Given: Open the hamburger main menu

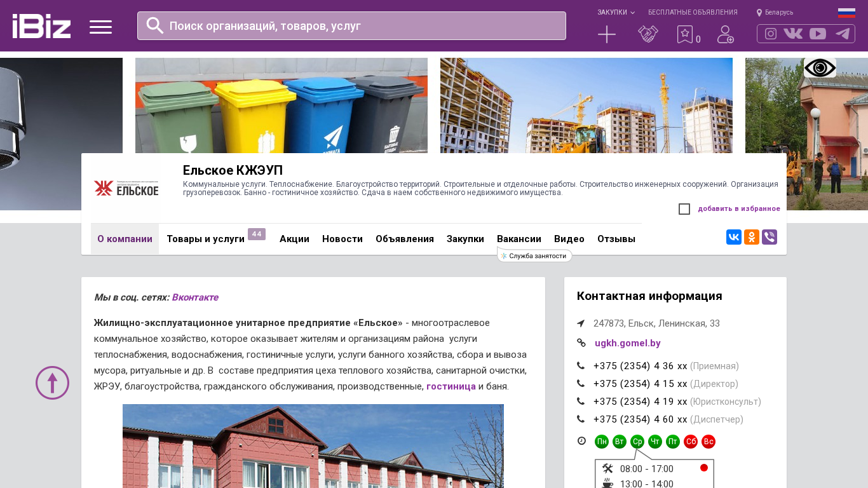Looking at the screenshot, I should pyautogui.click(x=100, y=27).
